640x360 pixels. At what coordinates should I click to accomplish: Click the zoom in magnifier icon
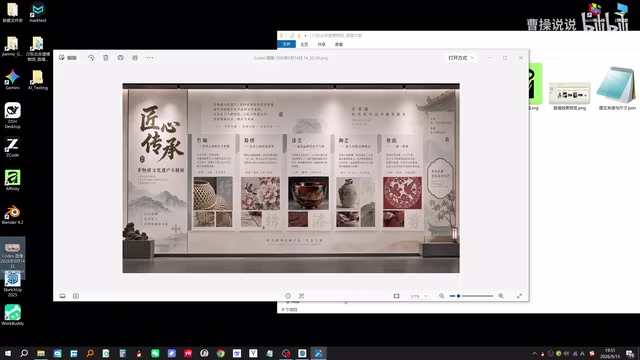pos(501,296)
